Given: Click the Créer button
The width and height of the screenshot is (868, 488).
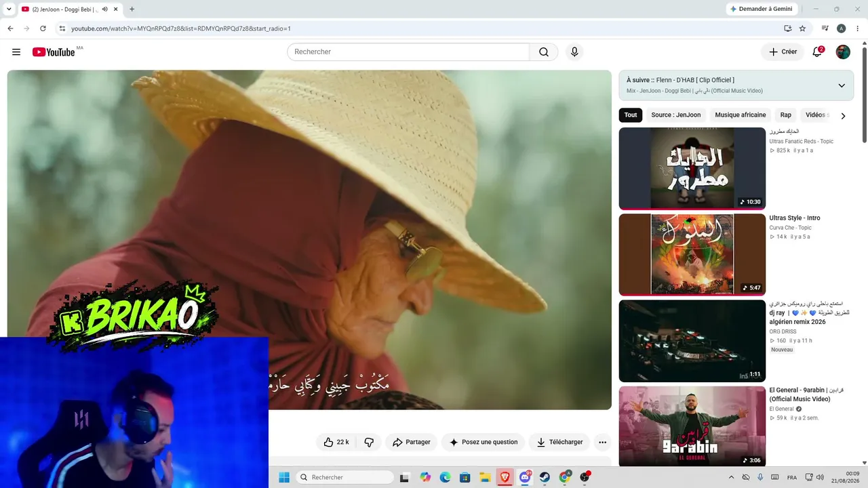Looking at the screenshot, I should [x=783, y=52].
